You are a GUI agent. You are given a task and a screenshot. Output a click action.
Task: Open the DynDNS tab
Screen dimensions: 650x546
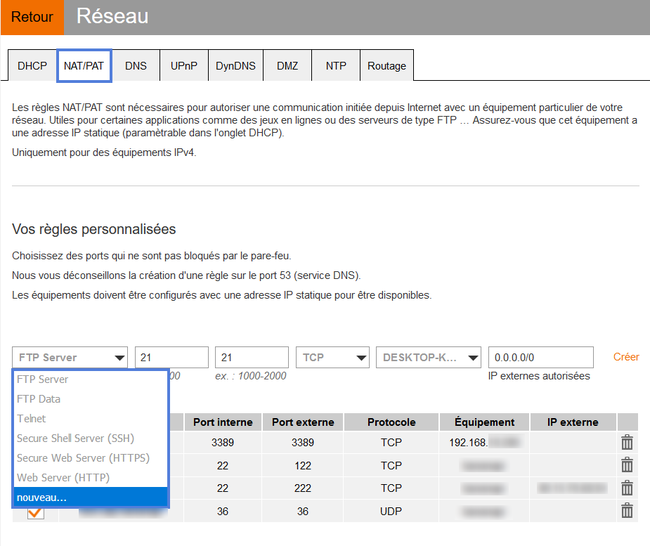(x=235, y=66)
